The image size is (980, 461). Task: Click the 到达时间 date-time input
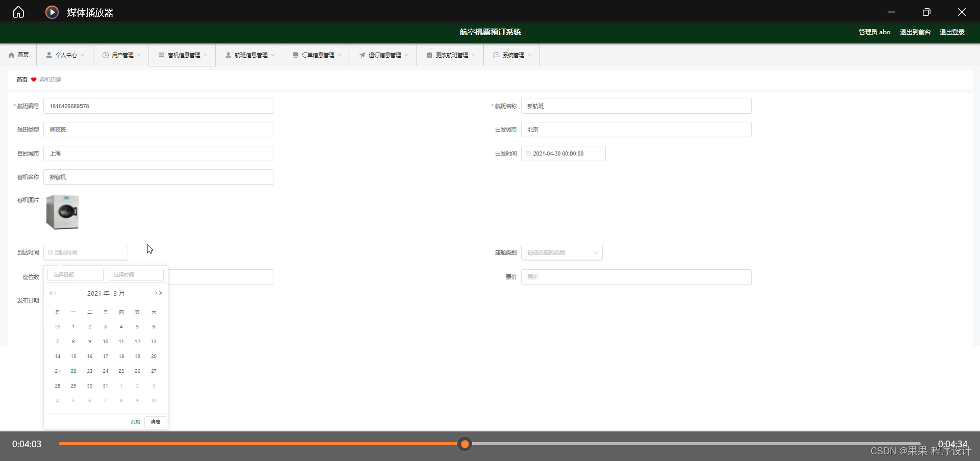pyautogui.click(x=86, y=252)
